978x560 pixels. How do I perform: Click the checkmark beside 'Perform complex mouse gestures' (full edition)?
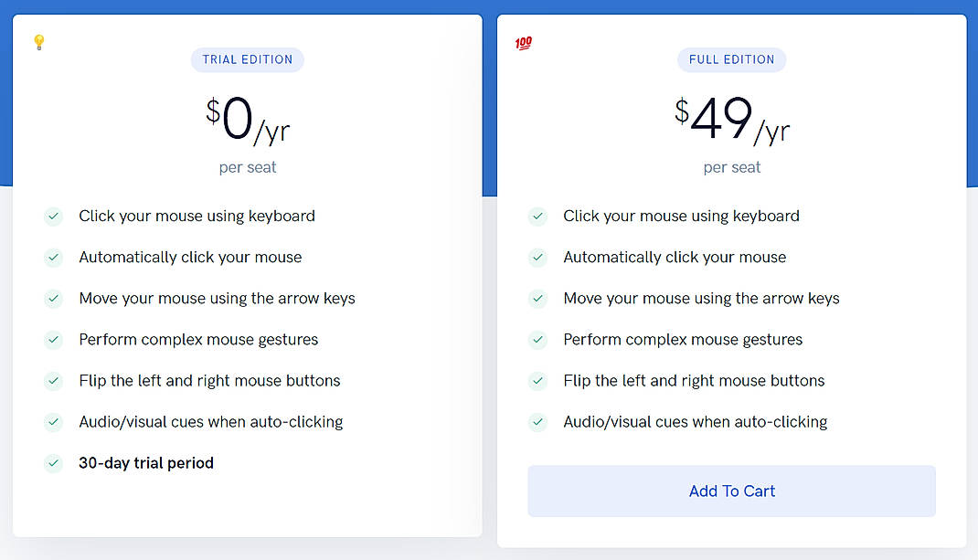click(x=537, y=340)
